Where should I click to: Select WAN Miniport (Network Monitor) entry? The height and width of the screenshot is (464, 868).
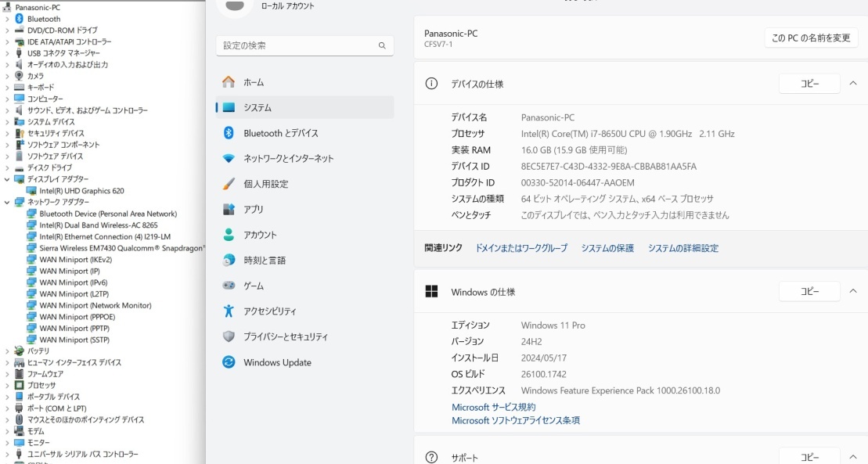pyautogui.click(x=95, y=305)
